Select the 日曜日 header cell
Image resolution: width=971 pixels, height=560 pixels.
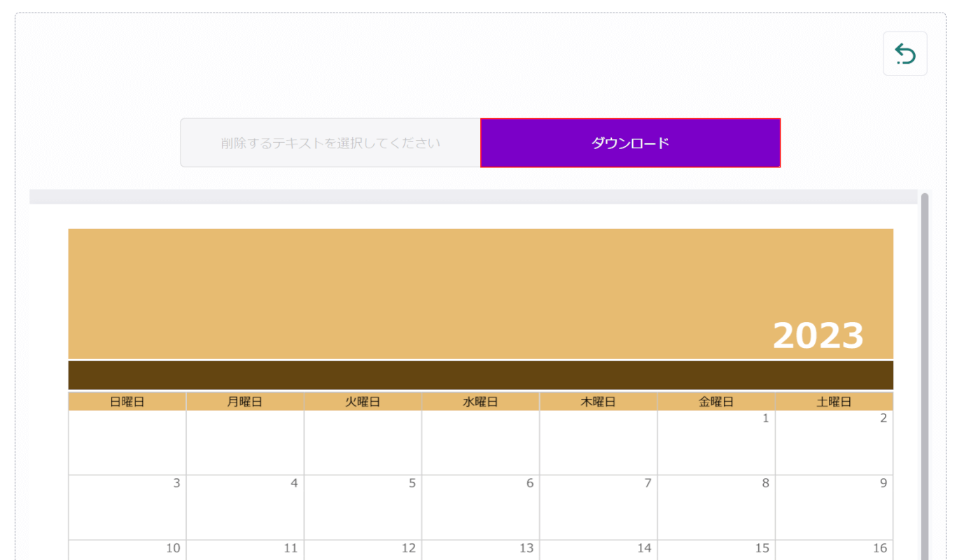127,402
